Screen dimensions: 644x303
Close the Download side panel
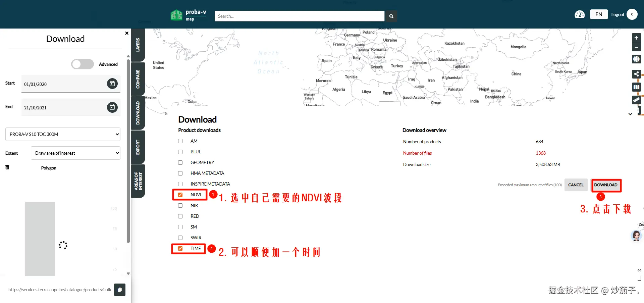127,33
